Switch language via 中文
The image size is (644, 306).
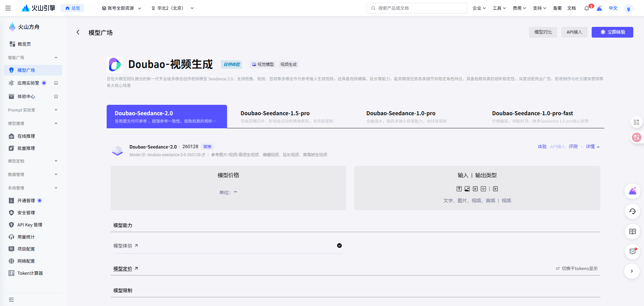coord(613,8)
